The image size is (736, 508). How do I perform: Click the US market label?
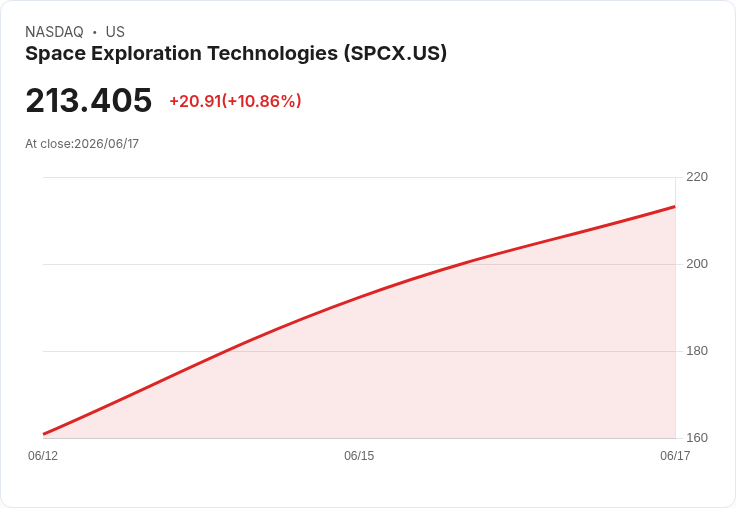(x=115, y=32)
